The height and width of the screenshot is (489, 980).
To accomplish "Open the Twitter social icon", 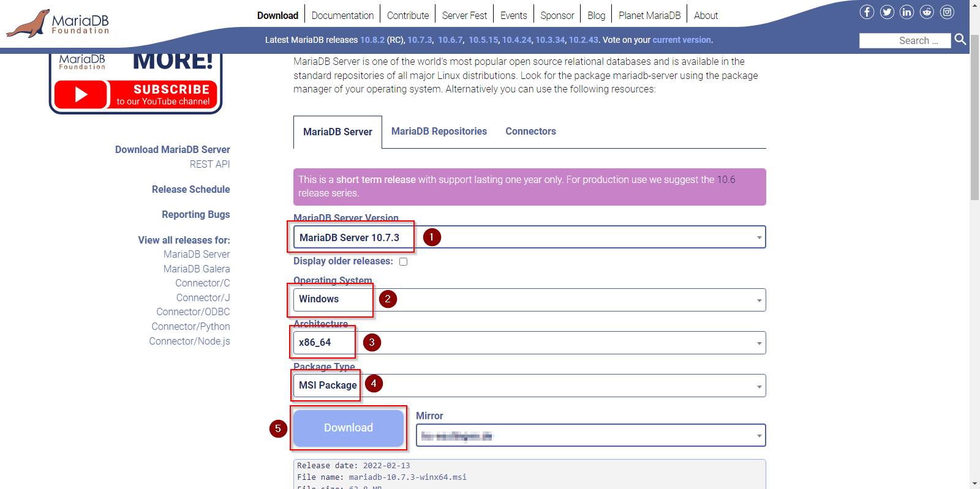I will tap(887, 12).
